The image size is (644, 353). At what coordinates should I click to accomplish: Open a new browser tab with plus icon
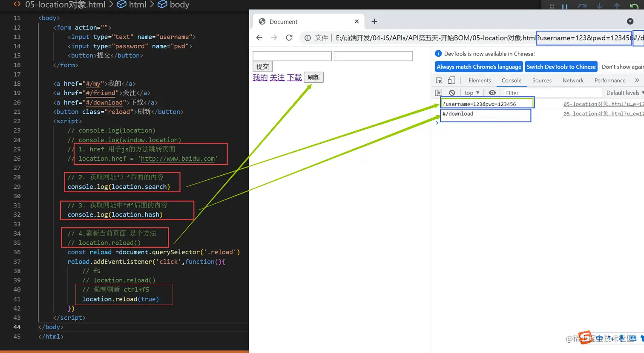point(374,21)
